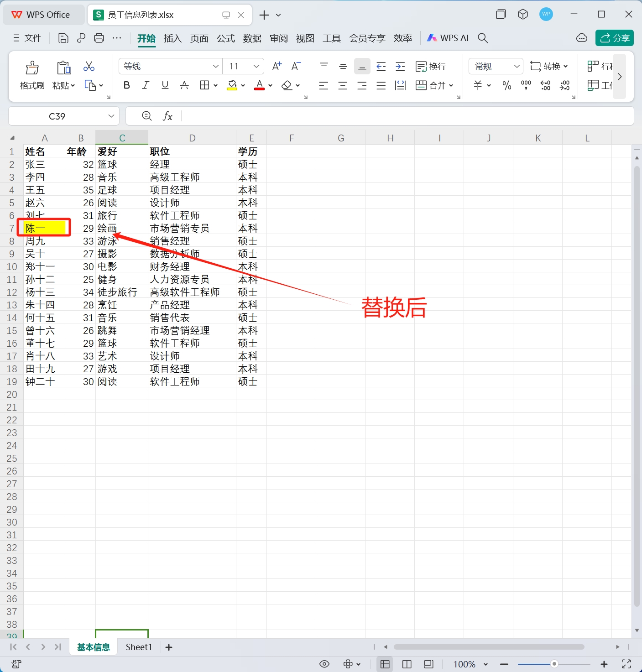Open the Sheet1 worksheet tab

coord(138,647)
